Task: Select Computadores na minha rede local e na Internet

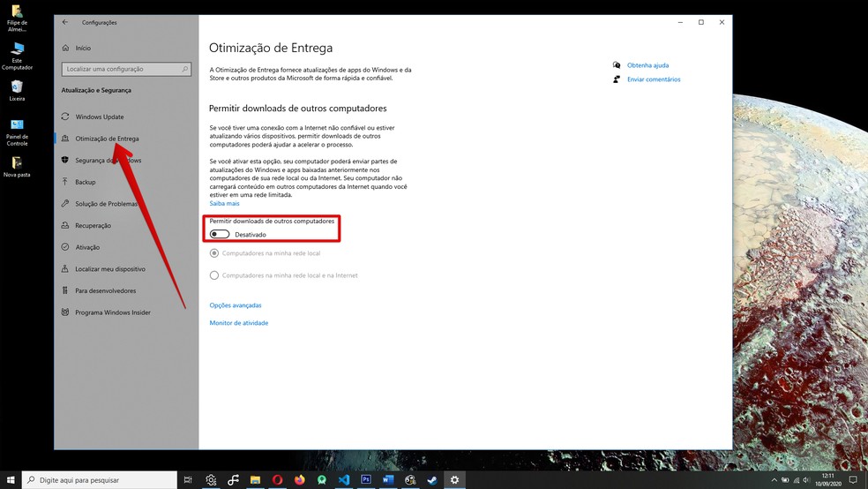Action: (x=214, y=275)
